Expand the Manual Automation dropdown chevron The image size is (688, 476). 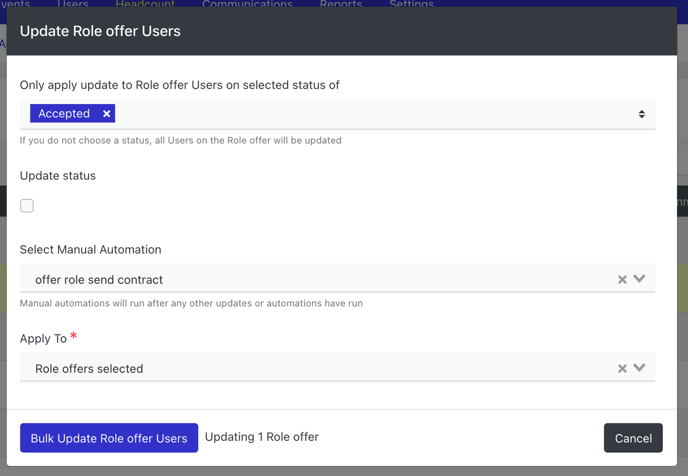click(x=639, y=279)
